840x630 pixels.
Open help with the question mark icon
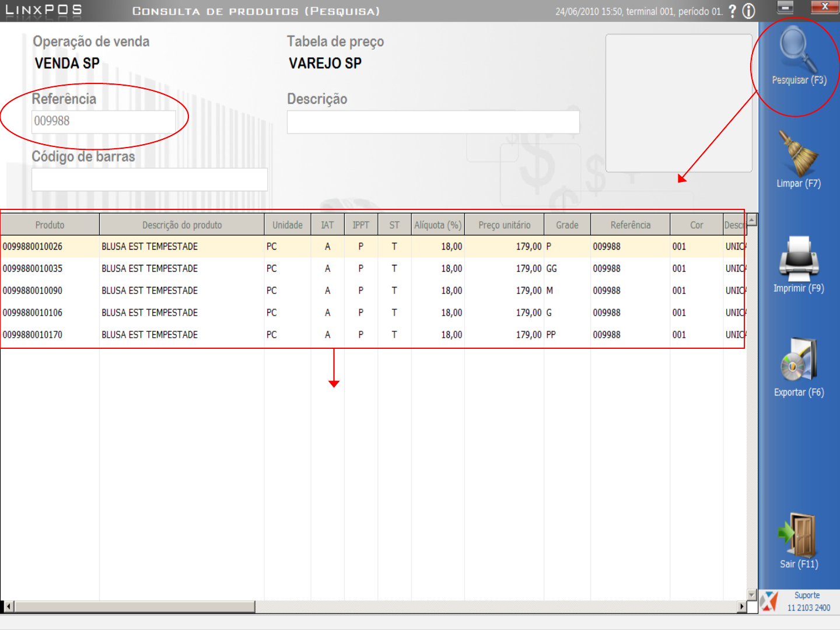tap(733, 11)
